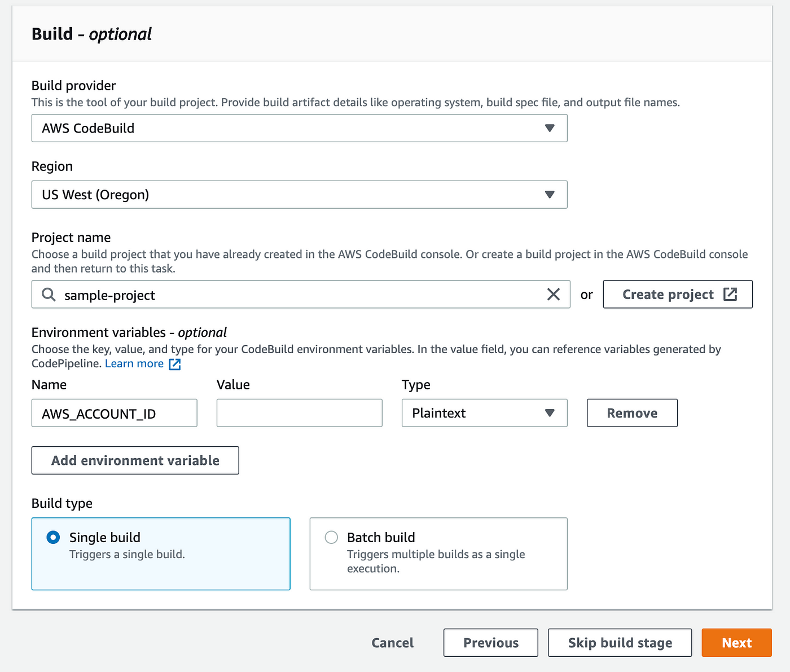Proceed with the orange Next button

tap(736, 643)
